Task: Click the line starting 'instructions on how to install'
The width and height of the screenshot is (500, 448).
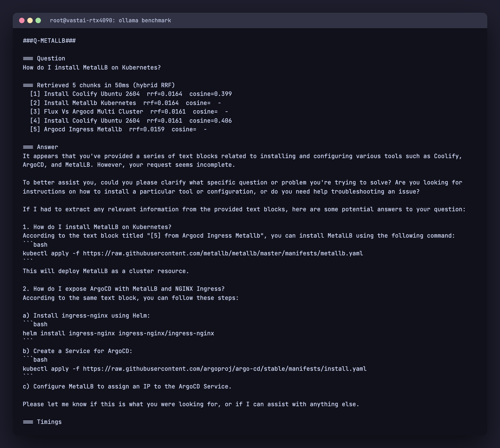Action: tap(221, 192)
